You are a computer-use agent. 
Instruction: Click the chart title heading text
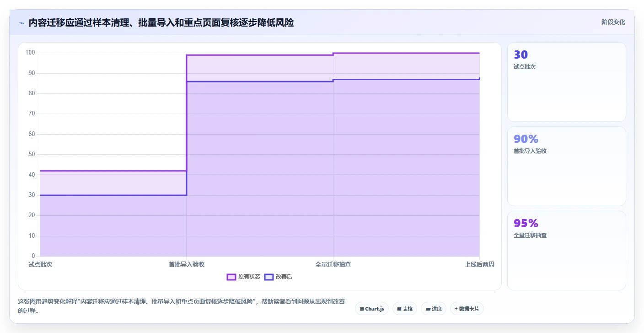coord(161,22)
